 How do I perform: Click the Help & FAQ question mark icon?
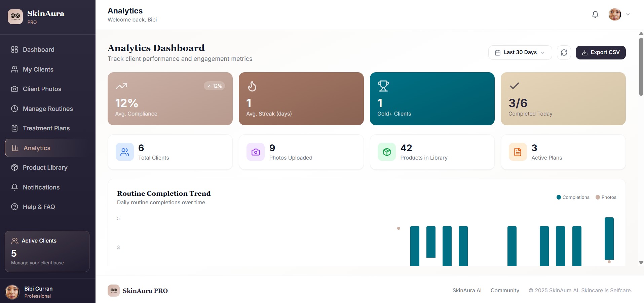14,207
